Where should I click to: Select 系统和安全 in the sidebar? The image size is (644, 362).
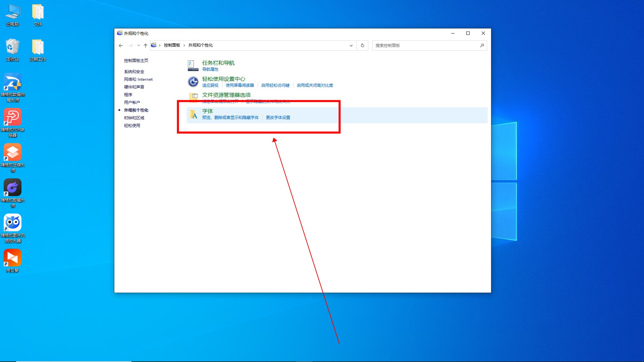pyautogui.click(x=134, y=71)
